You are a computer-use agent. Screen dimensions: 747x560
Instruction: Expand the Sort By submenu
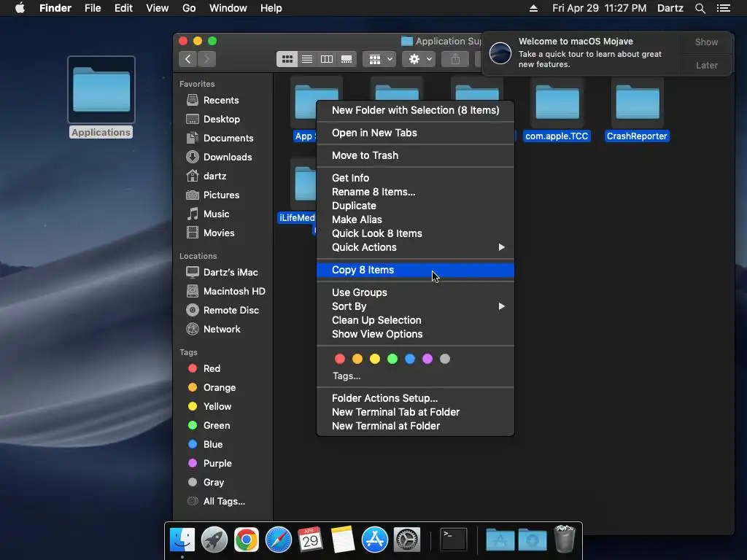415,306
